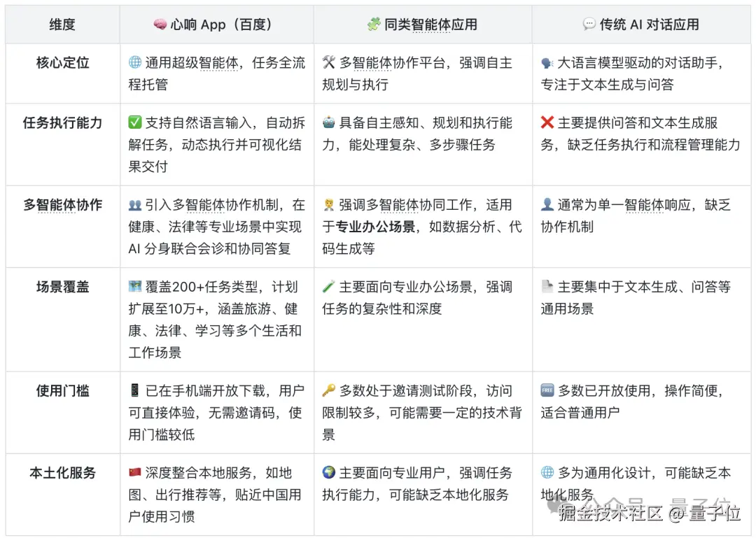Screen dimensions: 756x538
Task: Click the text 任务的复杂性和深度
Action: point(382,309)
